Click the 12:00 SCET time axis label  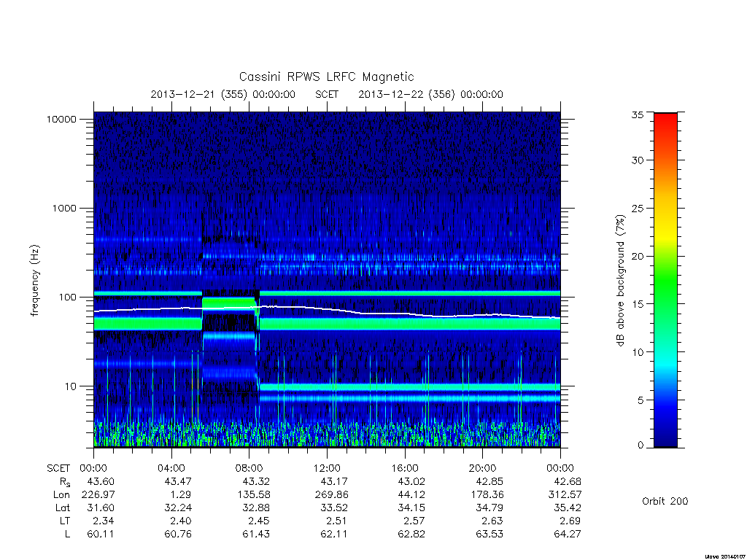pyautogui.click(x=327, y=468)
